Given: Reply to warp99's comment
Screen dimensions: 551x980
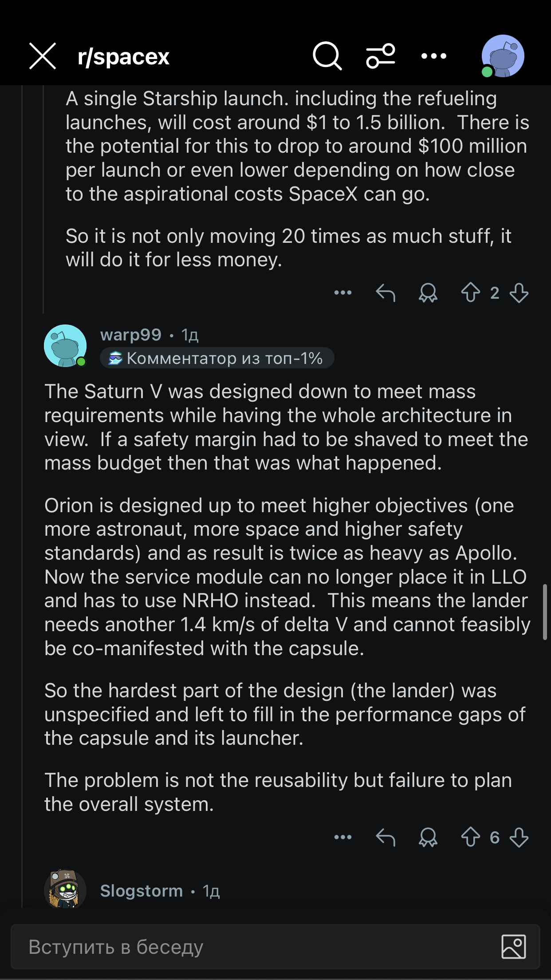Looking at the screenshot, I should tap(385, 838).
